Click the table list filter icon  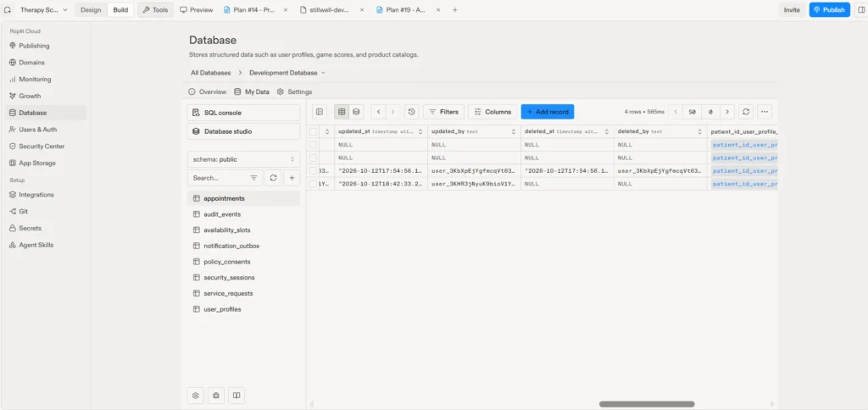coord(253,178)
